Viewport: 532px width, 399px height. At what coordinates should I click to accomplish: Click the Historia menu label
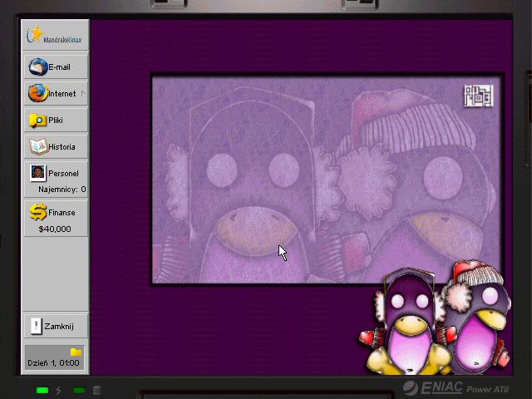[x=62, y=147]
